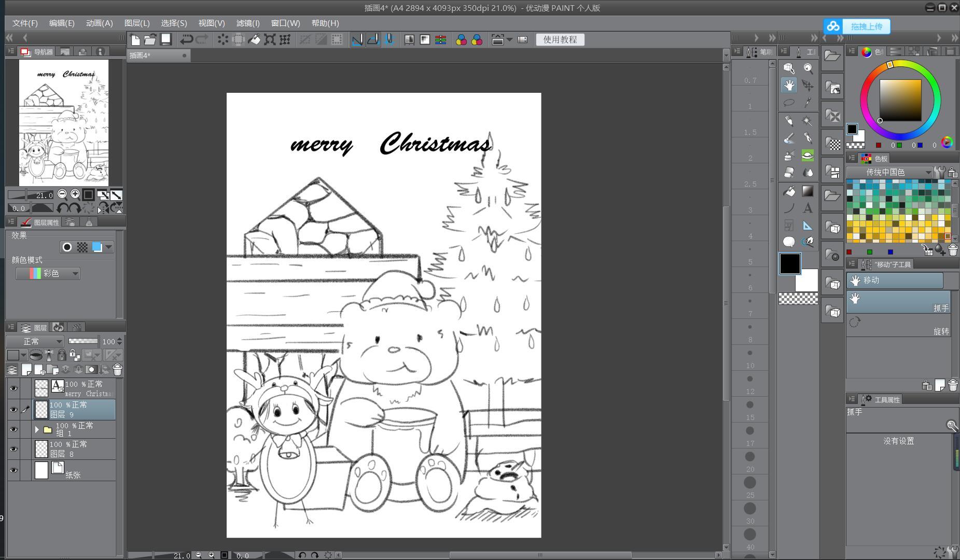Image resolution: width=960 pixels, height=560 pixels.
Task: Choose the Magic wand auto-select tool
Action: click(x=808, y=121)
